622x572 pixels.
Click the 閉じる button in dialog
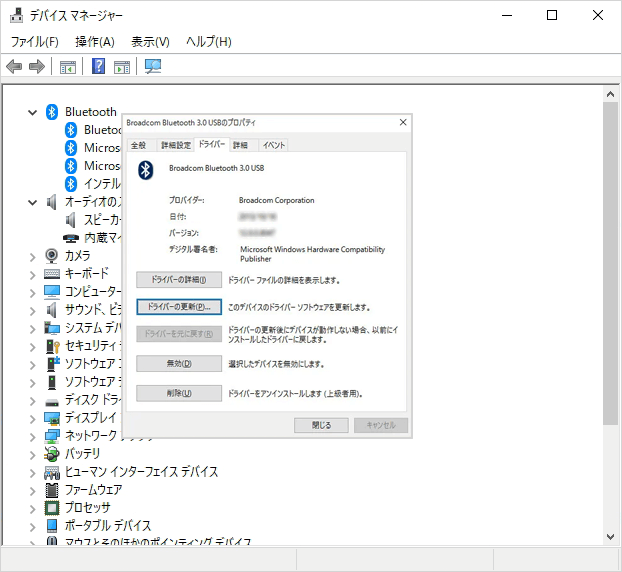click(x=321, y=425)
